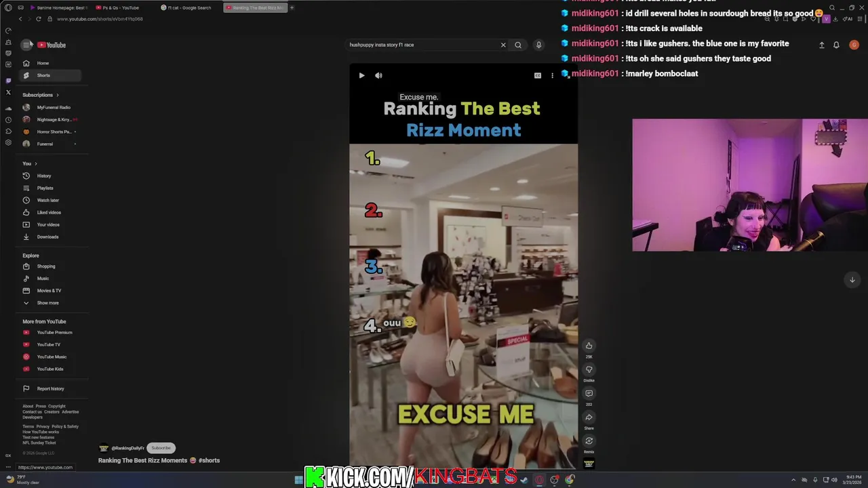Share the Short with the arrow icon
The width and height of the screenshot is (868, 488).
point(589,418)
